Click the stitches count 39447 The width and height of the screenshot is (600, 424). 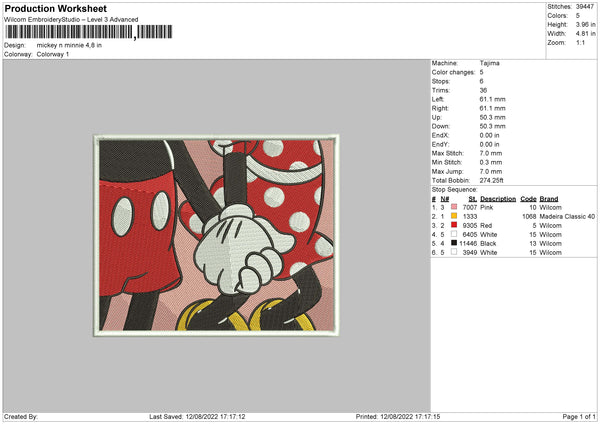pos(585,7)
